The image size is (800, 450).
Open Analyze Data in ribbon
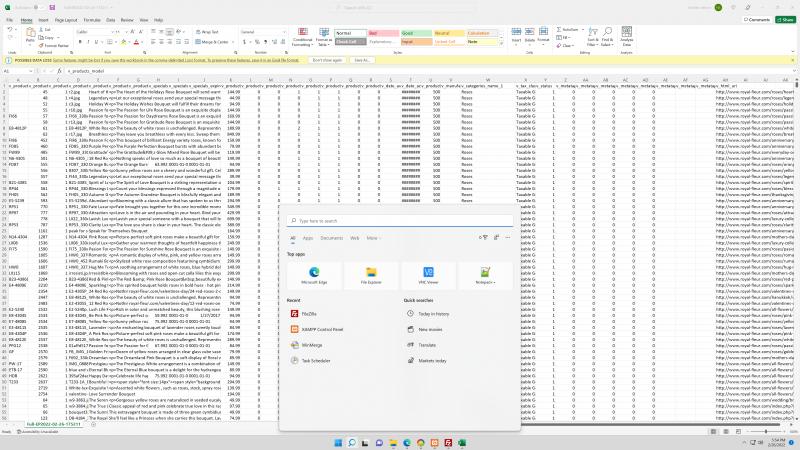click(627, 36)
